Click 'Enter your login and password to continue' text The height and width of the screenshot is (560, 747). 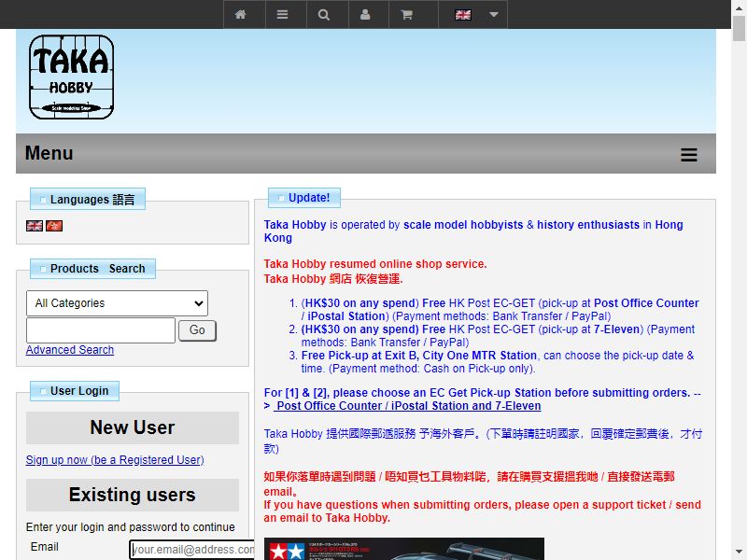[131, 527]
